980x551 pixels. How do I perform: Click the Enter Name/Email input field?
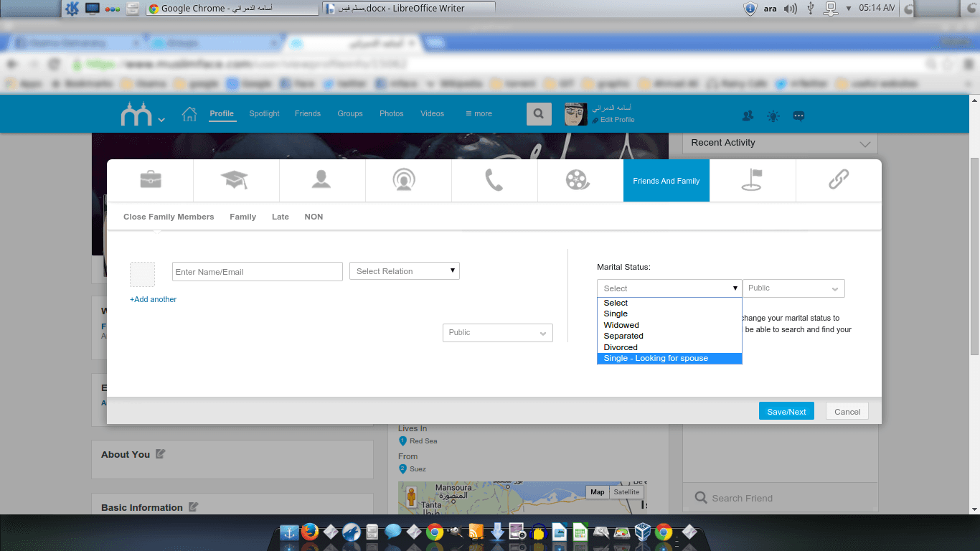point(258,272)
